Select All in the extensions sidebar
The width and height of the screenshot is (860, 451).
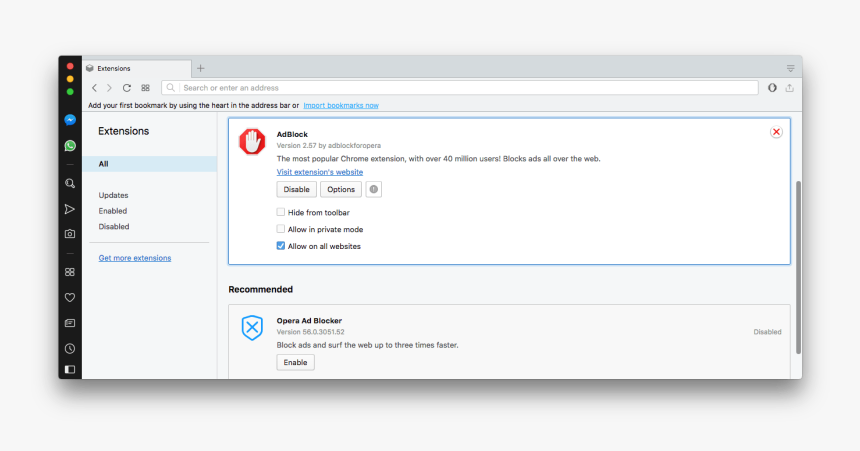(149, 164)
